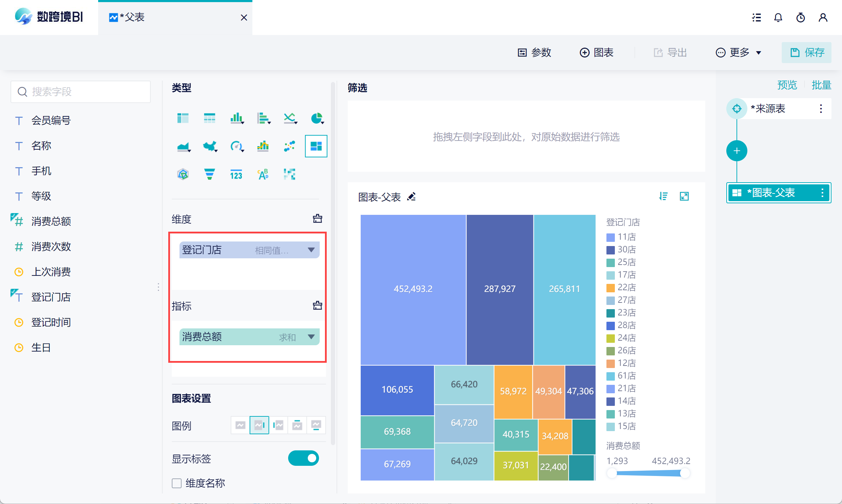The image size is (842, 504).
Task: Select the radar chart type icon
Action: click(183, 174)
